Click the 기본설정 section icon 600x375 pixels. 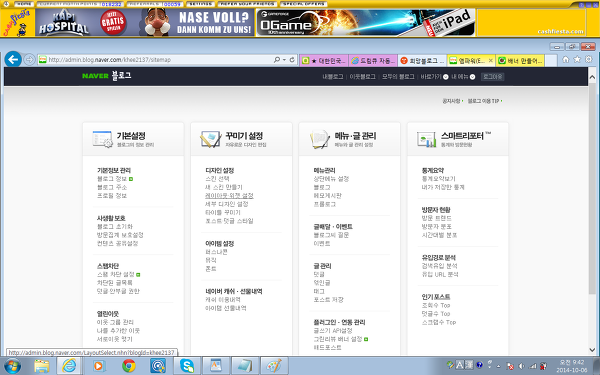tap(102, 139)
